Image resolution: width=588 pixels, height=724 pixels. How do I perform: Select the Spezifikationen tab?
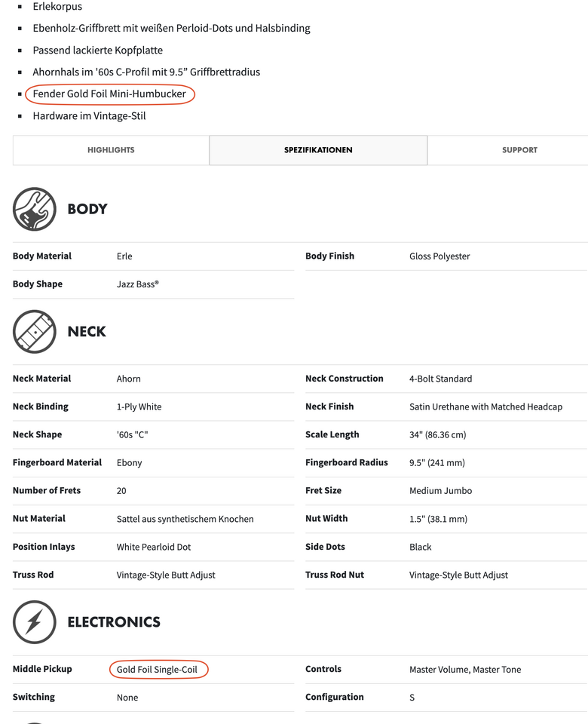point(318,150)
